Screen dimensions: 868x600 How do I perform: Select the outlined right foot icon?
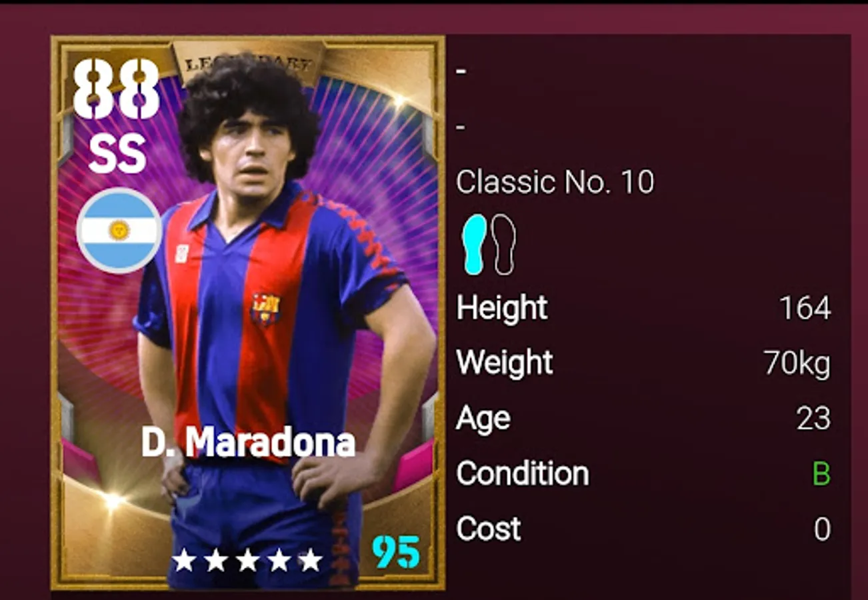(x=504, y=245)
